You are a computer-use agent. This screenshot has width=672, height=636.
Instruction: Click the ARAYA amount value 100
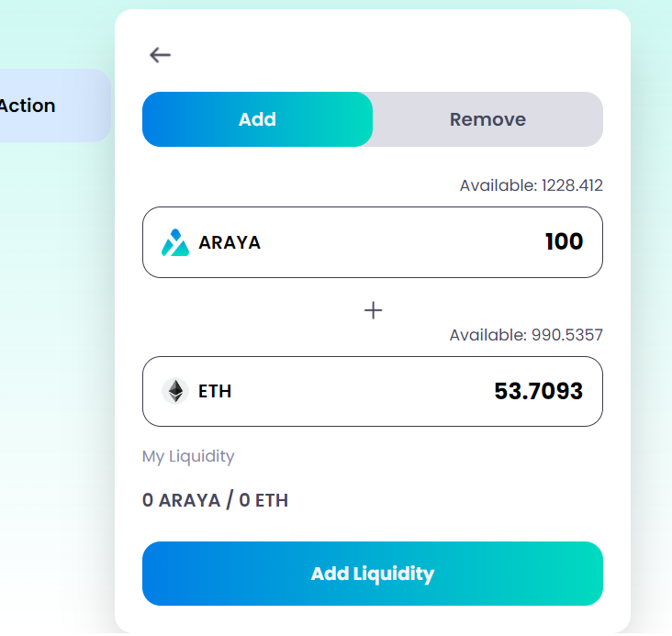pyautogui.click(x=564, y=242)
